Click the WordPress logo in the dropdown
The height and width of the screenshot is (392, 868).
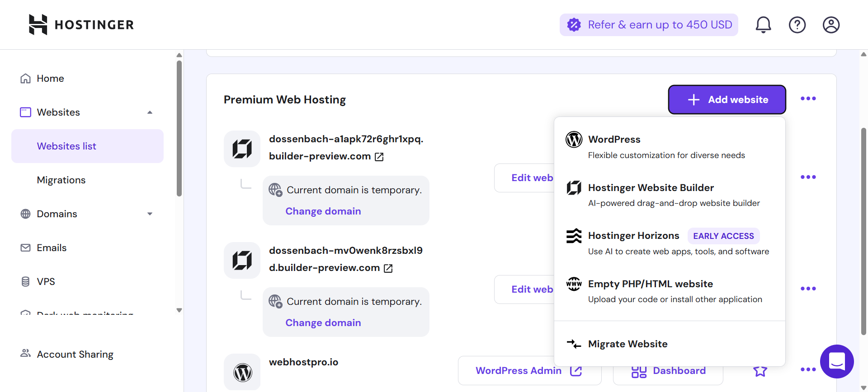(x=574, y=140)
